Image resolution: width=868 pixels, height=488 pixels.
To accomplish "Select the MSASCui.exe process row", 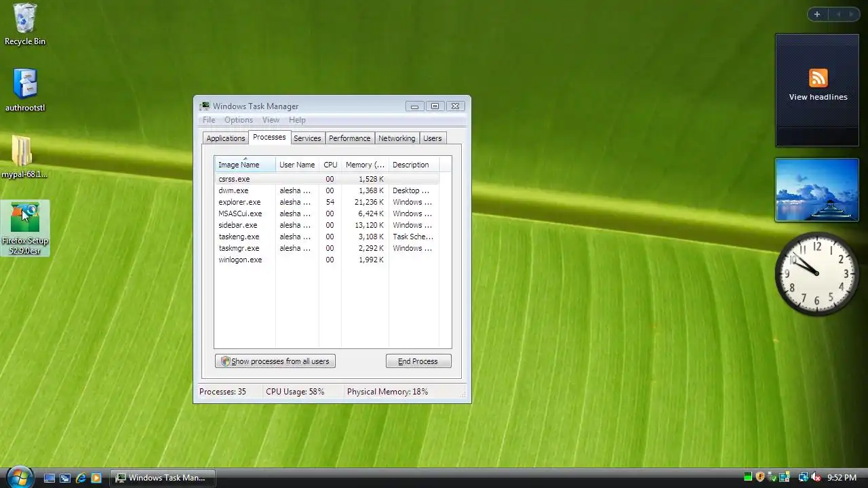I will pos(327,213).
